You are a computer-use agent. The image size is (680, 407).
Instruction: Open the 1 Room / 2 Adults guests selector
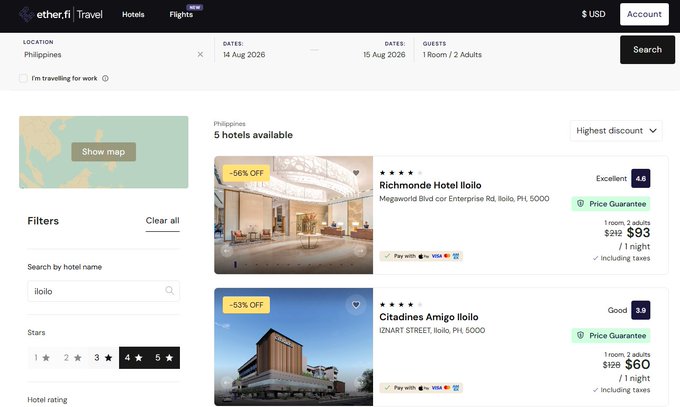pyautogui.click(x=452, y=55)
